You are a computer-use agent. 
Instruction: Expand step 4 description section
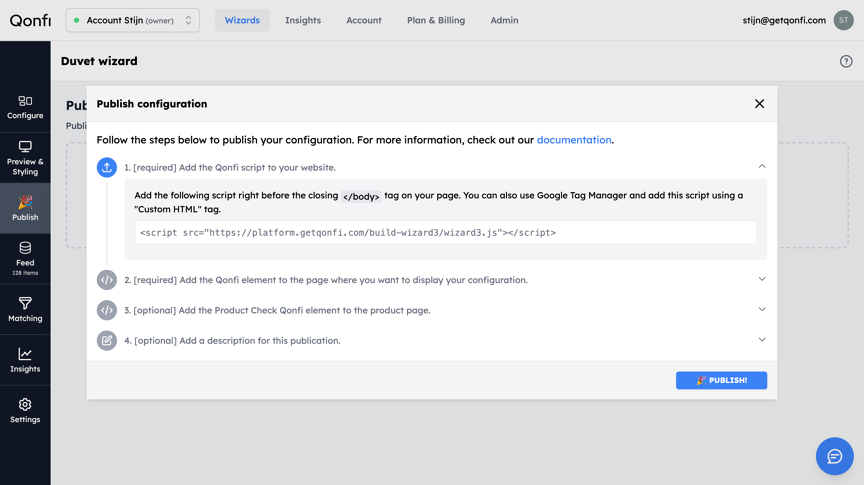tap(762, 340)
